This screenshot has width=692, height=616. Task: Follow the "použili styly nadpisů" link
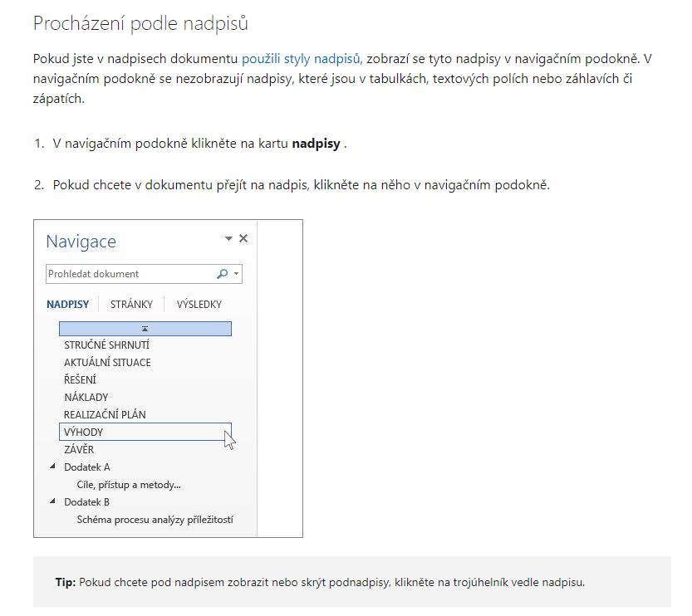click(x=301, y=59)
